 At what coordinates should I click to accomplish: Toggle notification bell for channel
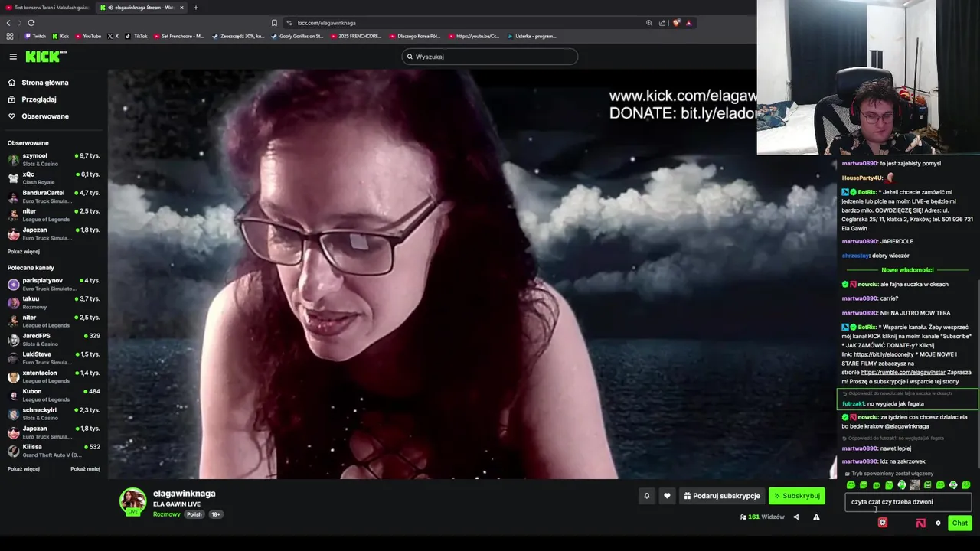point(646,496)
